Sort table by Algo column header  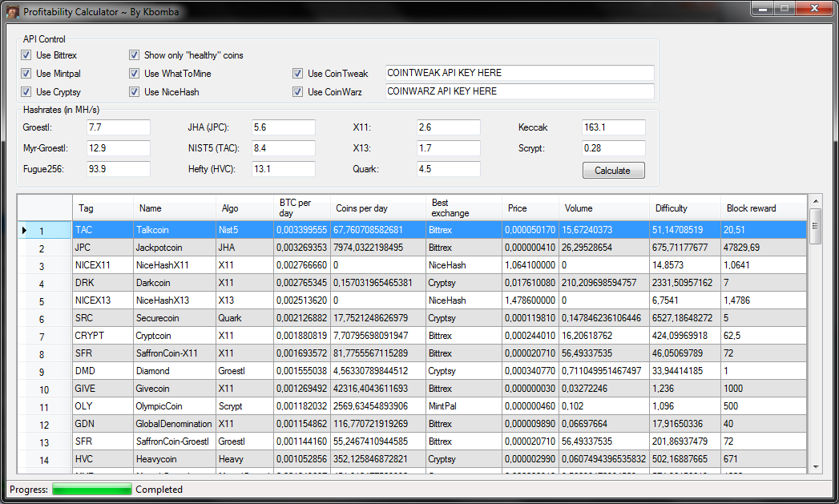pyautogui.click(x=244, y=208)
